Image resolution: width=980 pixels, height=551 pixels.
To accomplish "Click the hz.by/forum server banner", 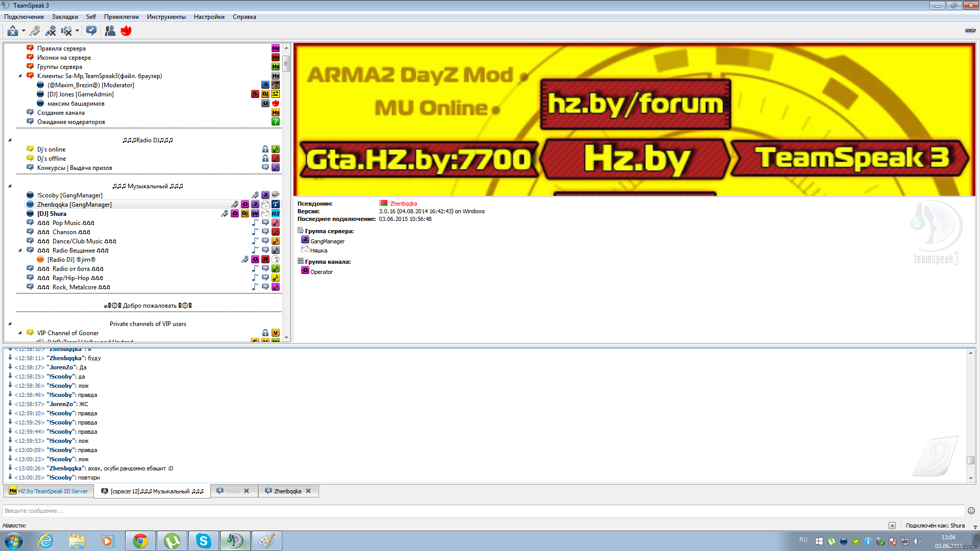I will pos(634,120).
